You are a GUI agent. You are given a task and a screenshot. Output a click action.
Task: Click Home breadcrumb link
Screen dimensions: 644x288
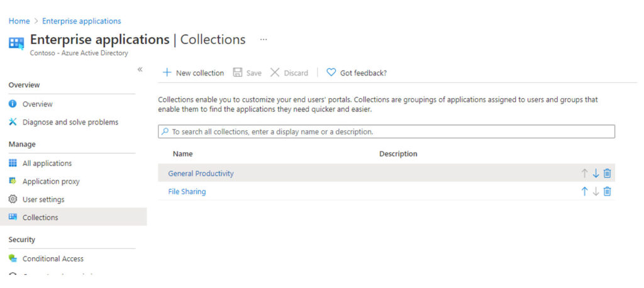coord(19,21)
